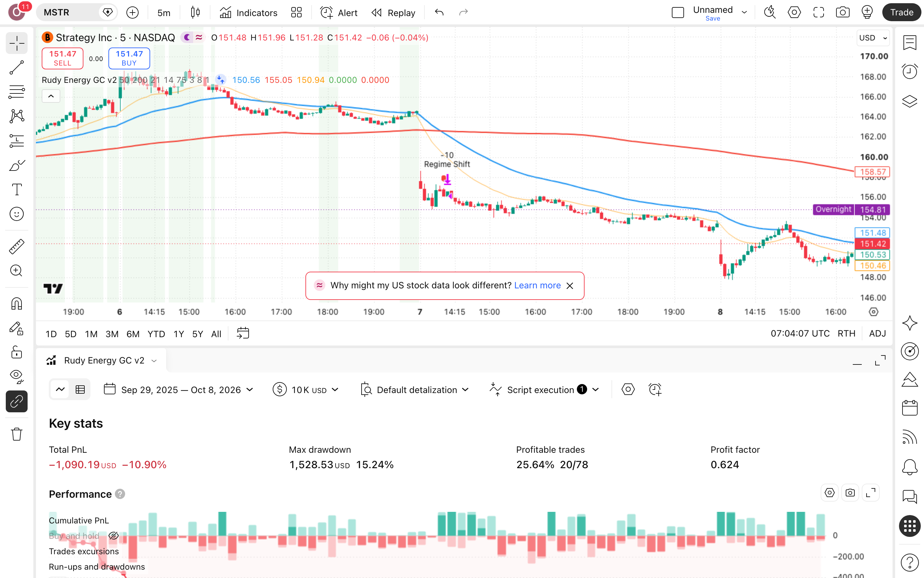This screenshot has height=578, width=924.
Task: Open the alerts clock panel
Action: click(x=910, y=72)
